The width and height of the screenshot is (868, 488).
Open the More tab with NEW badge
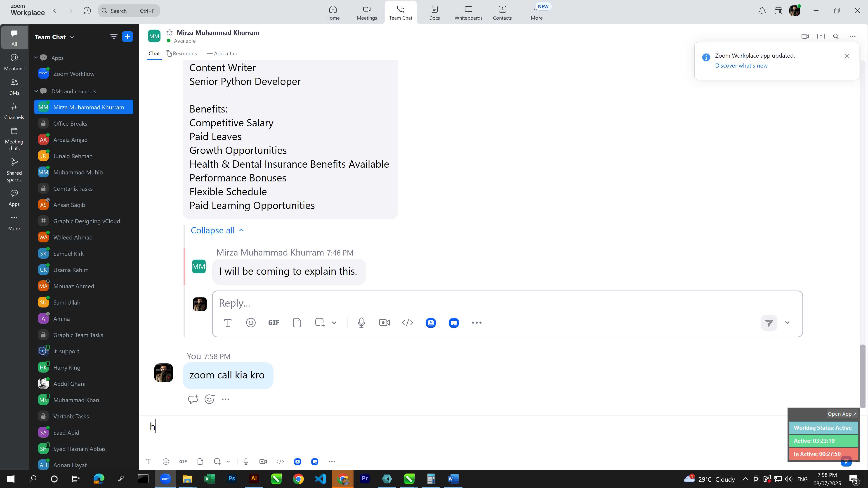click(537, 13)
